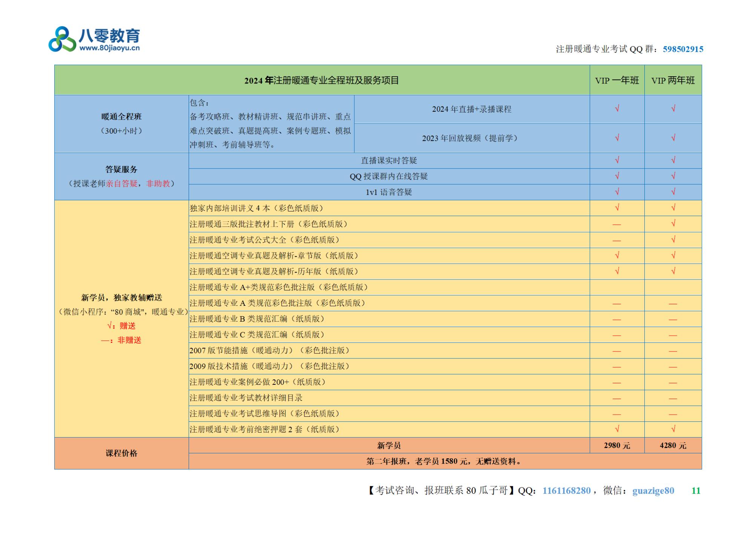Click the 微信小程序 "80商城" text line
The image size is (756, 535).
[123, 312]
